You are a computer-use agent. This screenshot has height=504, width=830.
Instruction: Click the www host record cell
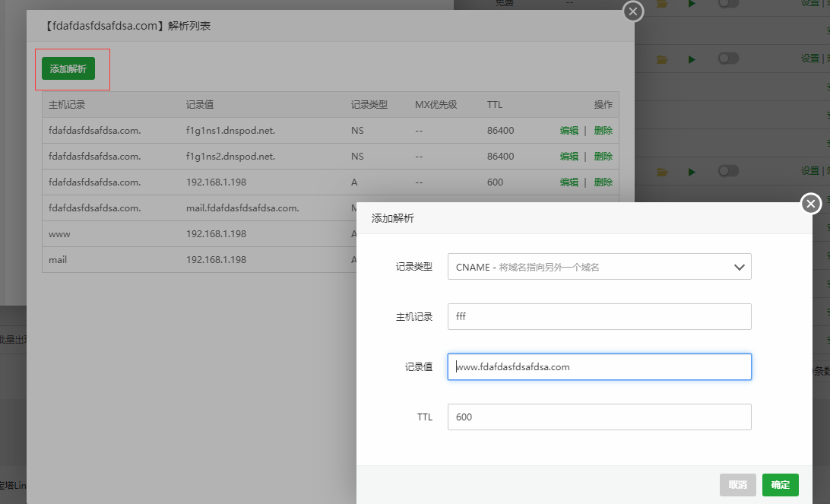(x=59, y=234)
